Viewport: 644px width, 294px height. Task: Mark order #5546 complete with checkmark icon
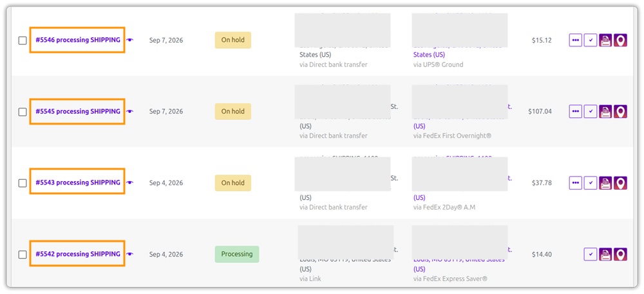point(591,40)
